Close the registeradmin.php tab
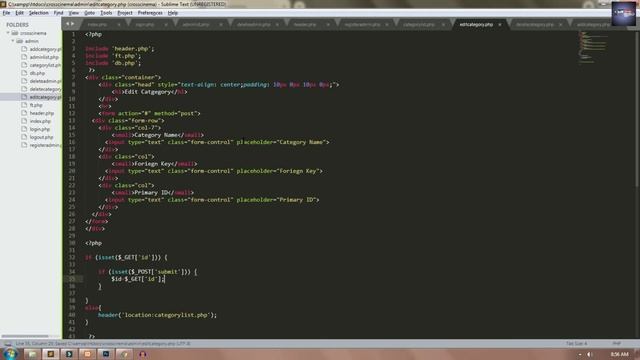The image size is (640, 360). (x=387, y=24)
